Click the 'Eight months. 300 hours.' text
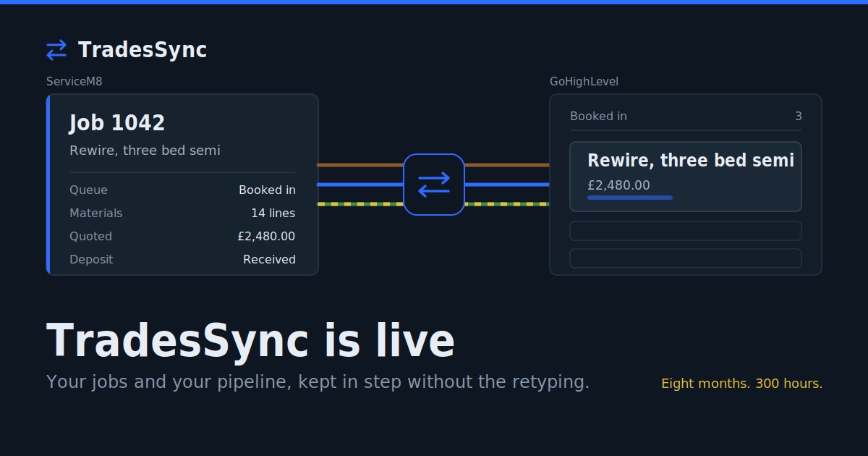The height and width of the screenshot is (456, 868). point(742,384)
